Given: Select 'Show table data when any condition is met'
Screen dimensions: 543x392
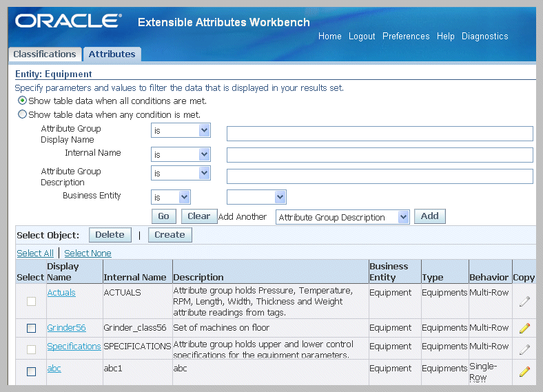Looking at the screenshot, I should pos(22,114).
